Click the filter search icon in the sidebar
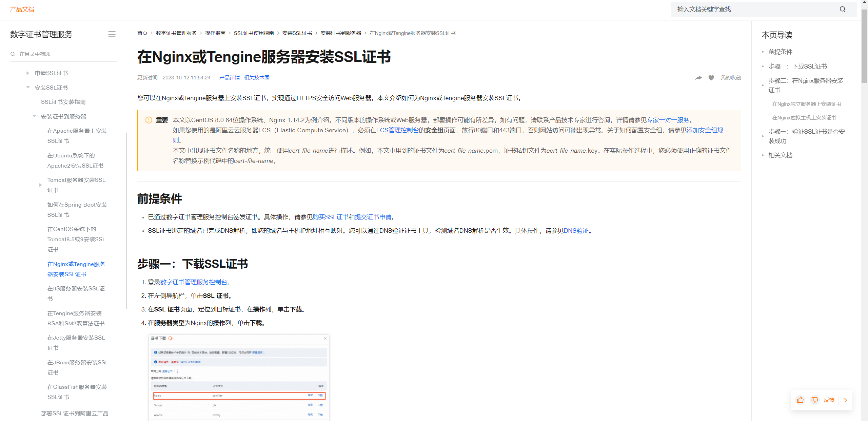The height and width of the screenshot is (421, 868). (x=13, y=54)
